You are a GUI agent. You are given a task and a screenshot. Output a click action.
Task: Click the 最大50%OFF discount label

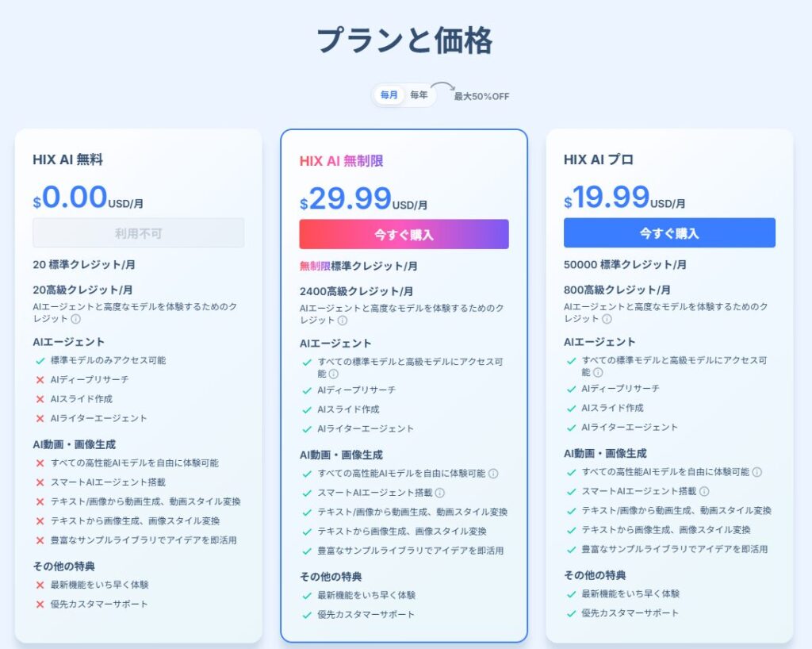click(481, 97)
